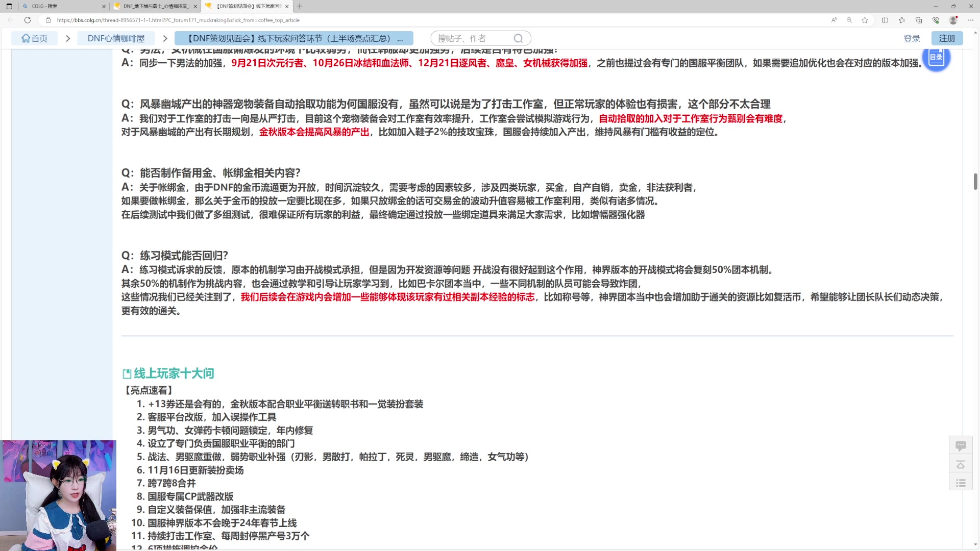Jump back to top with arrow icon
The width and height of the screenshot is (980, 551).
click(961, 464)
